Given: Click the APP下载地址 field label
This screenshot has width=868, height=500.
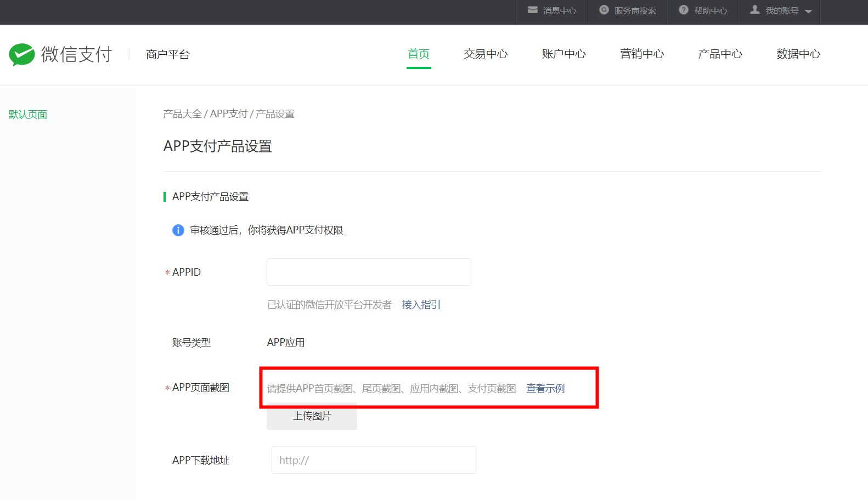Looking at the screenshot, I should coord(201,461).
